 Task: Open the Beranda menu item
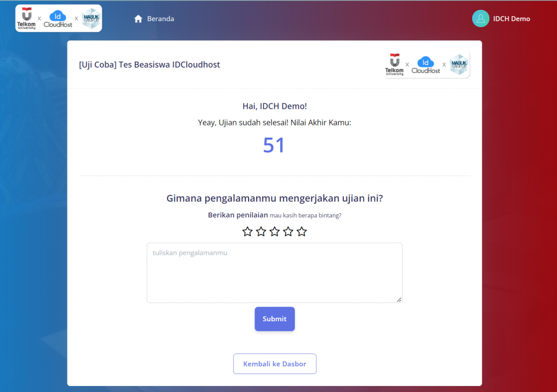(160, 19)
